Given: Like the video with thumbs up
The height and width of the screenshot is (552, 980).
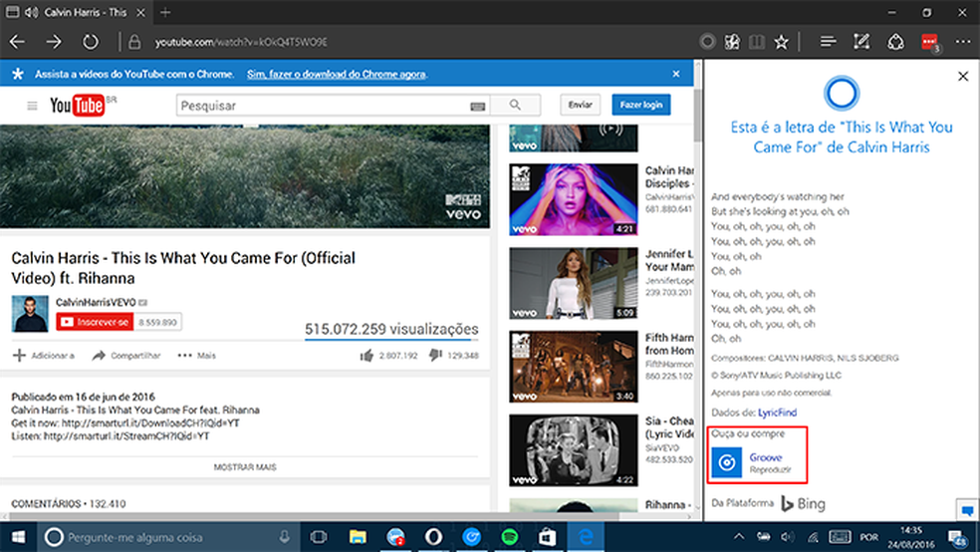Looking at the screenshot, I should [x=367, y=355].
